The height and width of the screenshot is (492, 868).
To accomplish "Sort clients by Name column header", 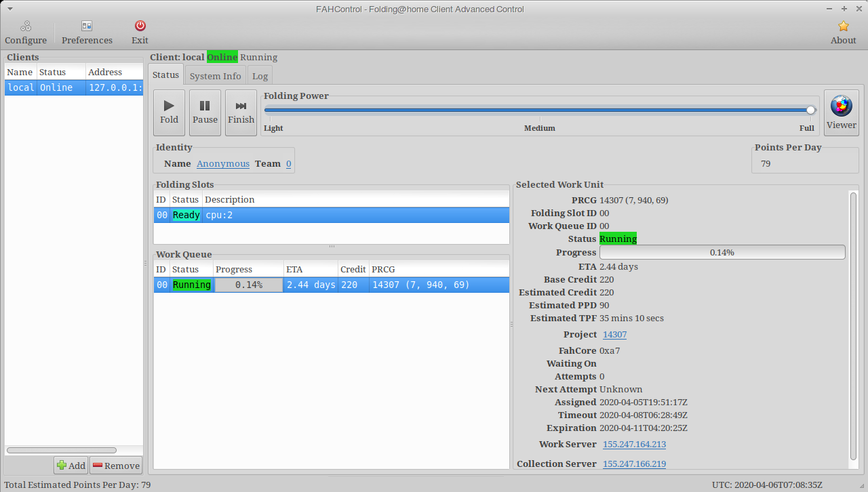I will pyautogui.click(x=20, y=72).
